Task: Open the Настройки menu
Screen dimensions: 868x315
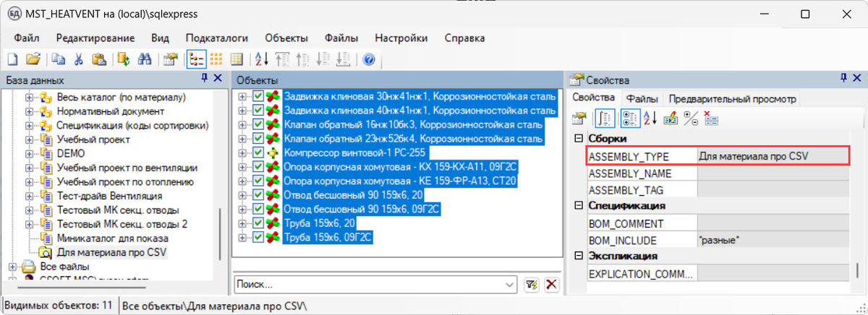Action: pyautogui.click(x=401, y=38)
